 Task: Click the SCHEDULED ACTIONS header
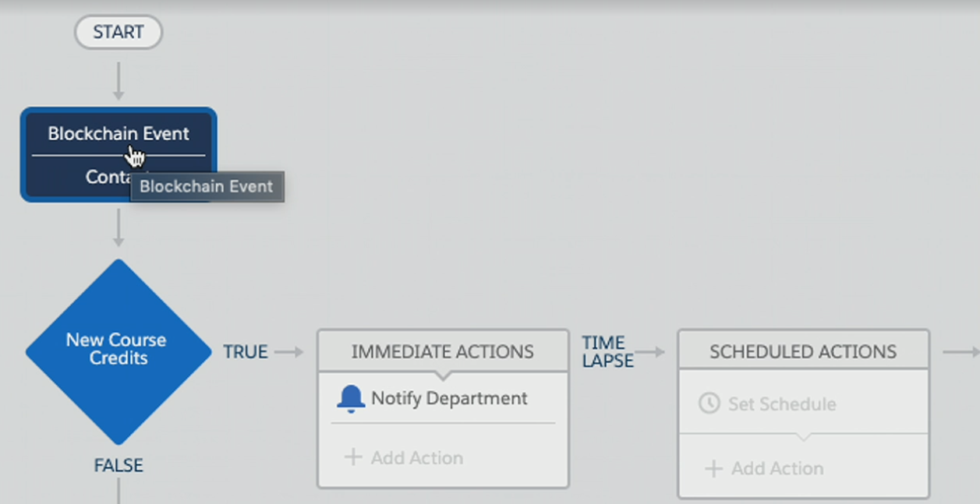pos(803,351)
